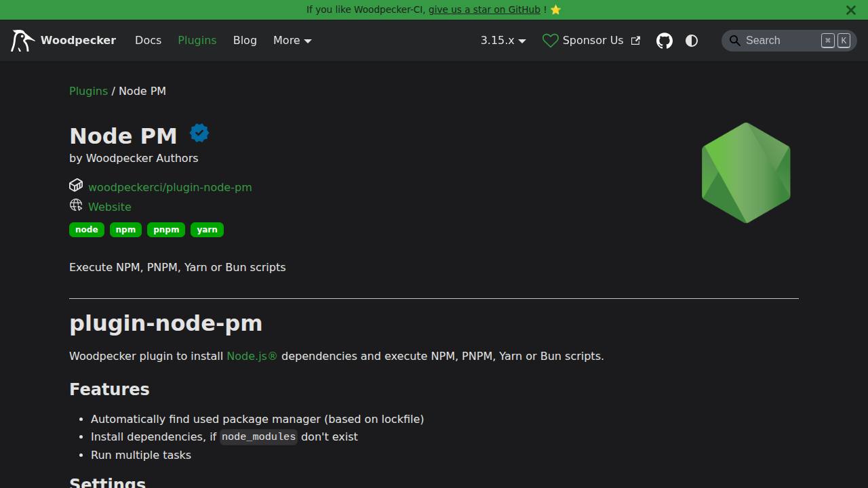
Task: Click inside the Search field
Action: tap(789, 41)
